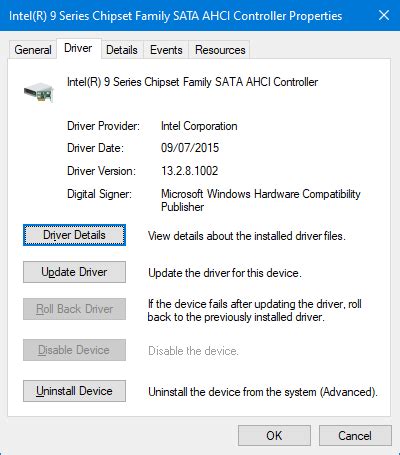Screen dimensions: 400x455
Task: Click the Driver Date label
Action: pos(95,148)
